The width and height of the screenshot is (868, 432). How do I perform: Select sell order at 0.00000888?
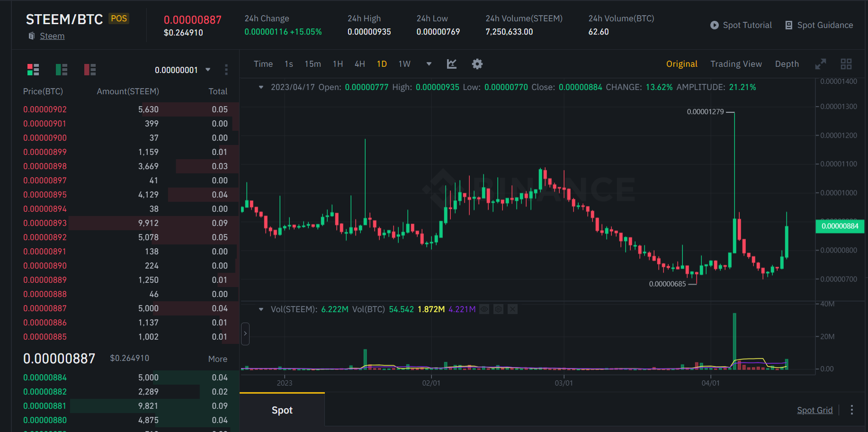tap(125, 294)
